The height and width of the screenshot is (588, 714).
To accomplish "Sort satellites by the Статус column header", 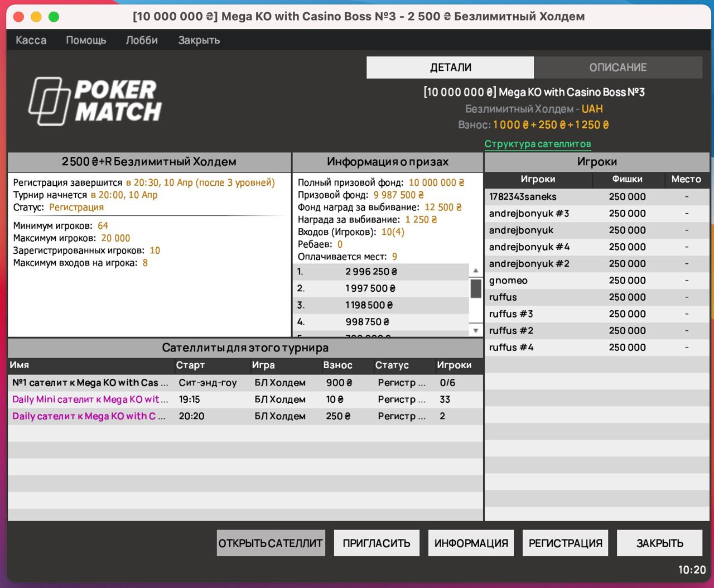I will pos(404,365).
